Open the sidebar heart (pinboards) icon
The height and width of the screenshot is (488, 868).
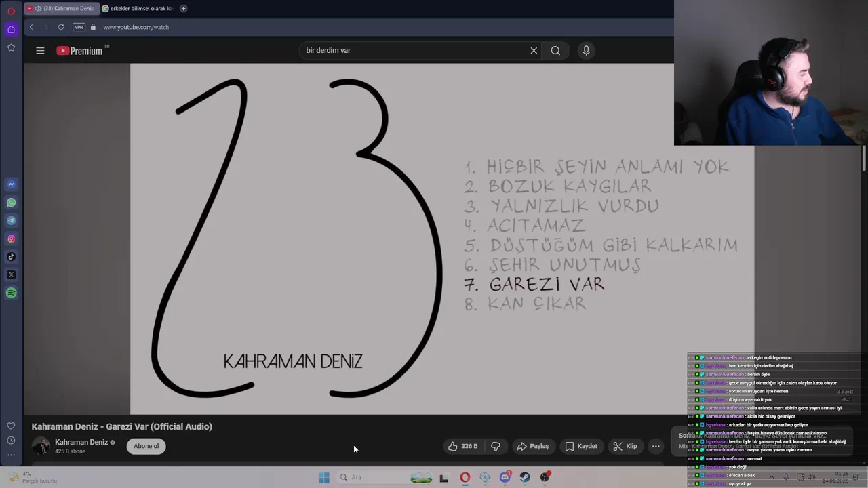11,426
